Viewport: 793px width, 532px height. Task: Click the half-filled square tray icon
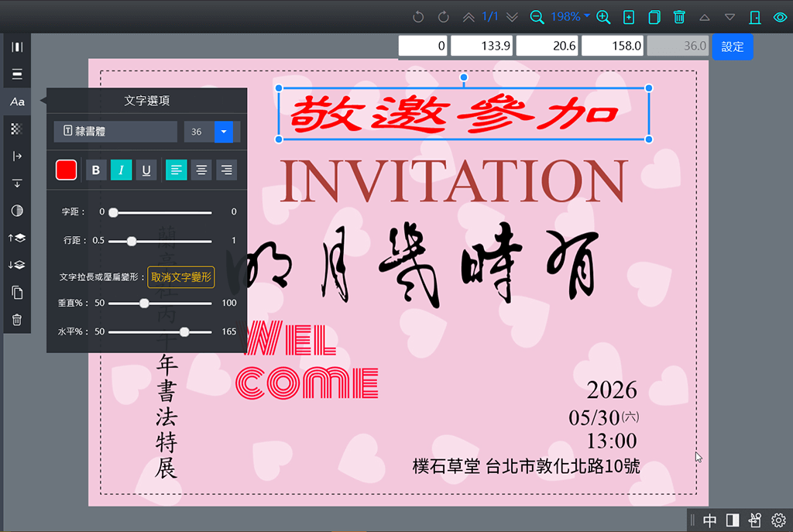coord(733,520)
